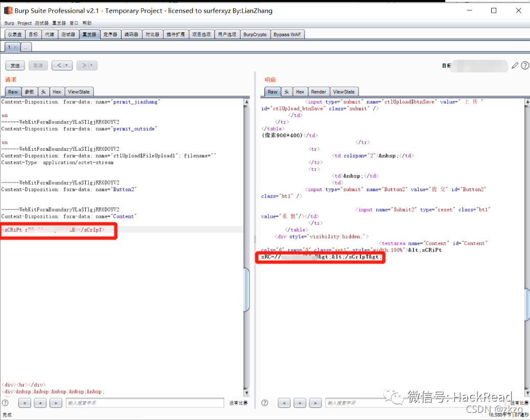Select request 参数 params tab

[x=30, y=91]
